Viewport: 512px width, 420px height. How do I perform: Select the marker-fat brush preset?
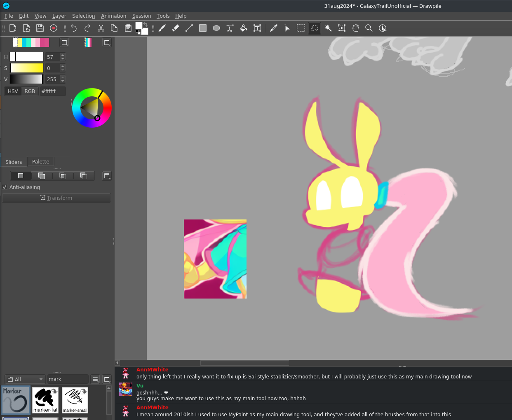[x=45, y=400]
